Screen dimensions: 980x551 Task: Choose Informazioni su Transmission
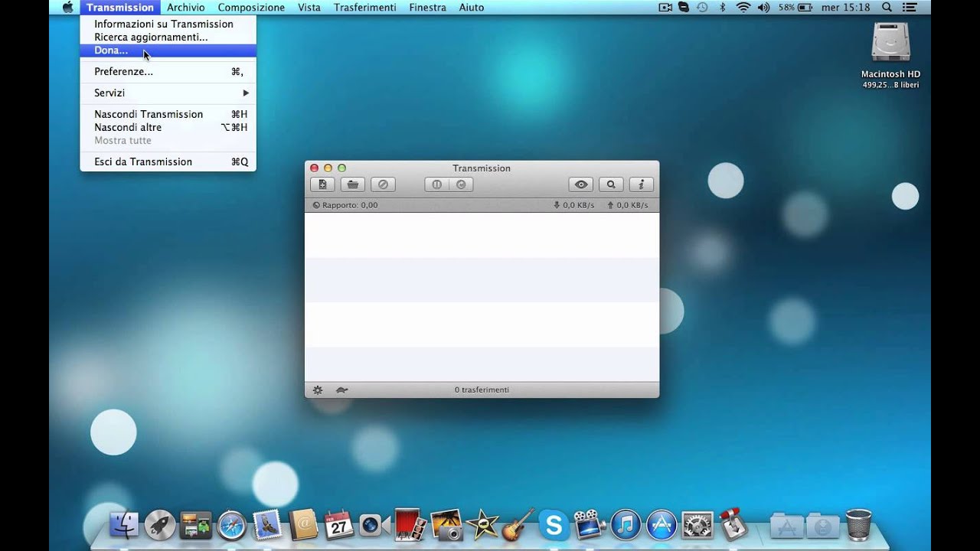[168, 24]
